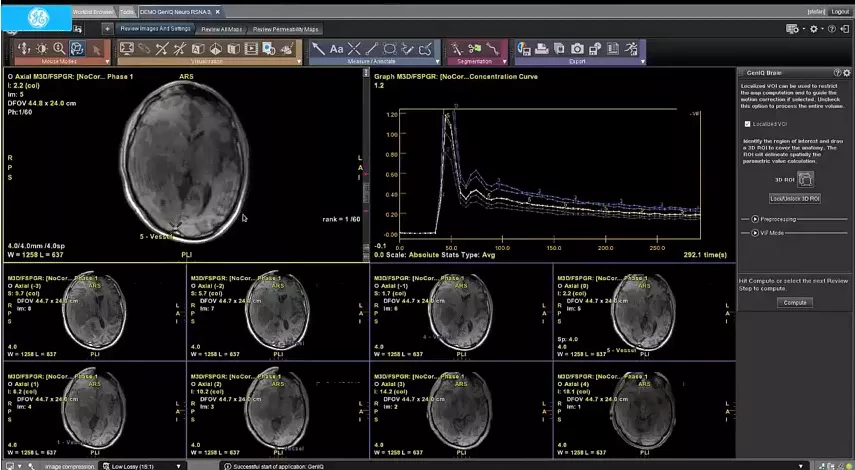Expand the Preprocessing section
Viewport: 855px width, 470px height.
pos(755,219)
